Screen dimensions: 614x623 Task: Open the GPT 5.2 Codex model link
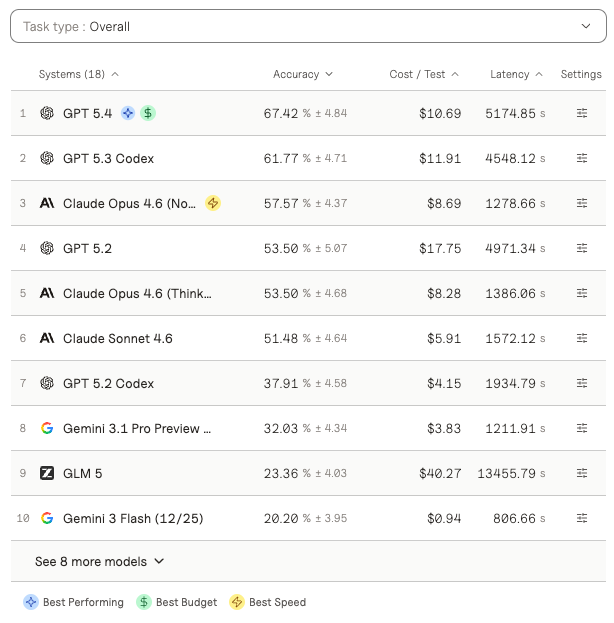pos(109,383)
